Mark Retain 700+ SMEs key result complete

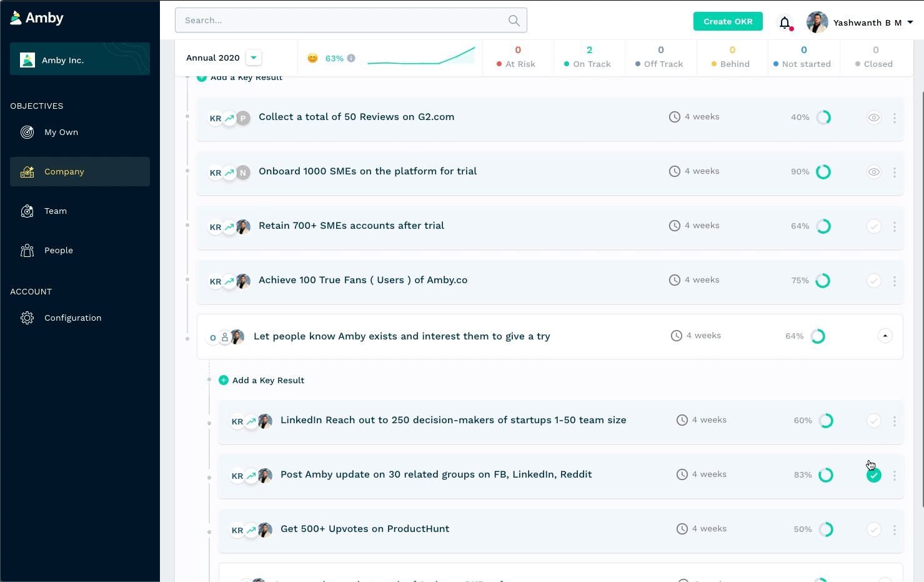click(x=874, y=226)
